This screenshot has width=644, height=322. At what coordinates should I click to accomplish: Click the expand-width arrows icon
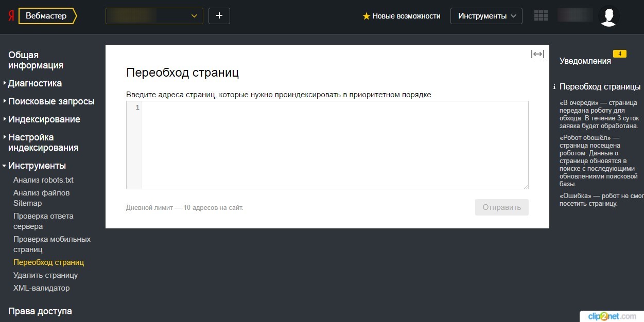pyautogui.click(x=537, y=55)
